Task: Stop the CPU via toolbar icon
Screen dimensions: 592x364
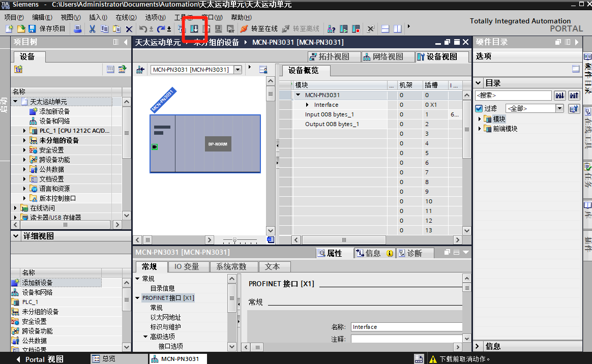Action: click(356, 28)
